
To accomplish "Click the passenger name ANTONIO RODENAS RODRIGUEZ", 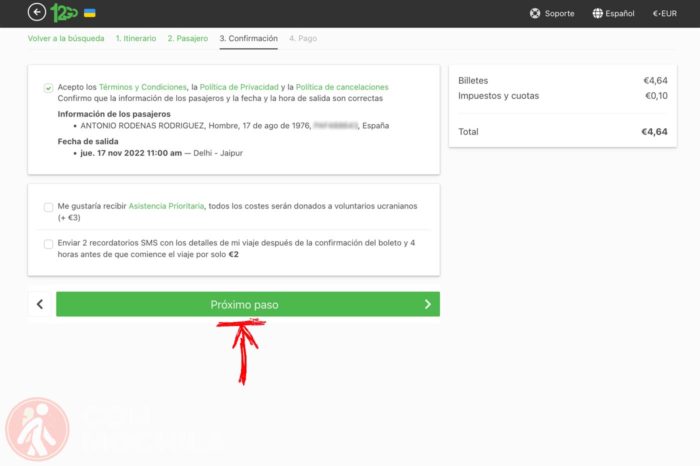I will click(x=142, y=126).
